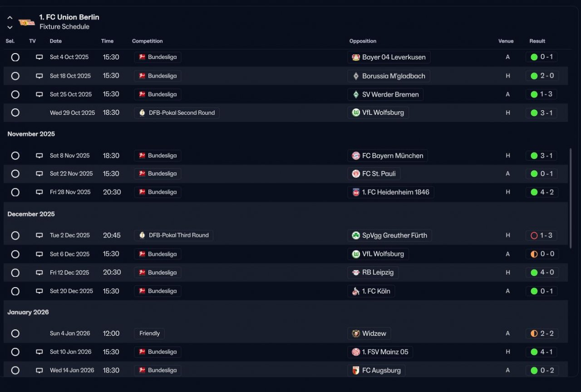The width and height of the screenshot is (581, 392).
Task: Click the Widzew club crest icon
Action: pyautogui.click(x=356, y=333)
